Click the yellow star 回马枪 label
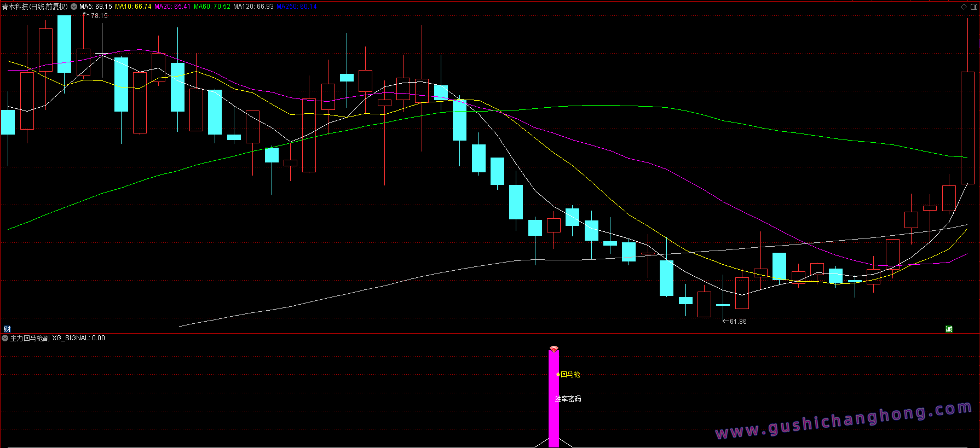 click(568, 374)
